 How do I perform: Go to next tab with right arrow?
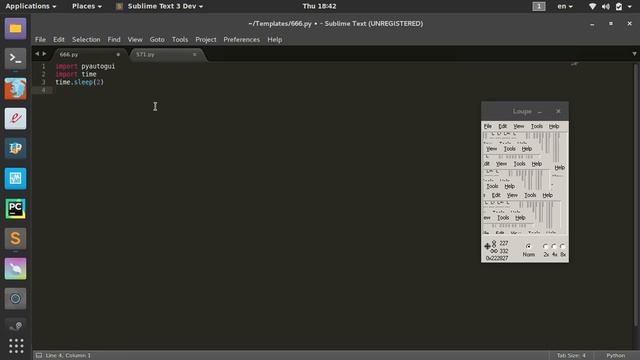[44, 54]
